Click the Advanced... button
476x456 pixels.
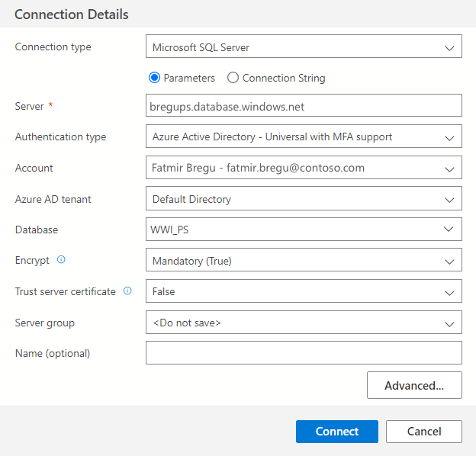(x=414, y=385)
